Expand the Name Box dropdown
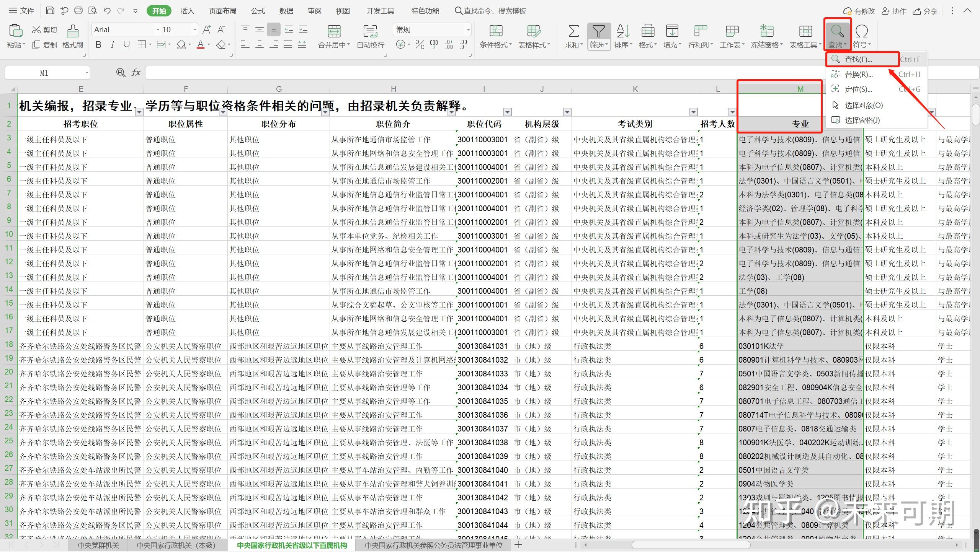The image size is (980, 552). coord(87,73)
